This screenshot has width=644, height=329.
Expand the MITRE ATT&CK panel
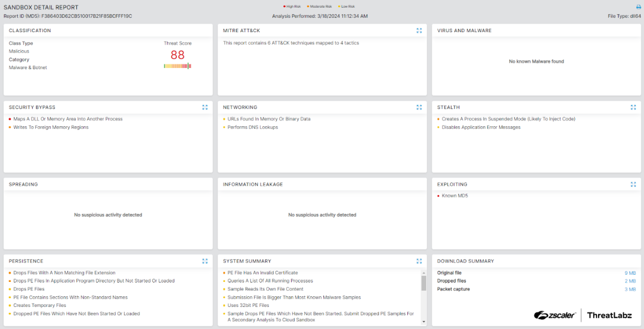tap(419, 30)
